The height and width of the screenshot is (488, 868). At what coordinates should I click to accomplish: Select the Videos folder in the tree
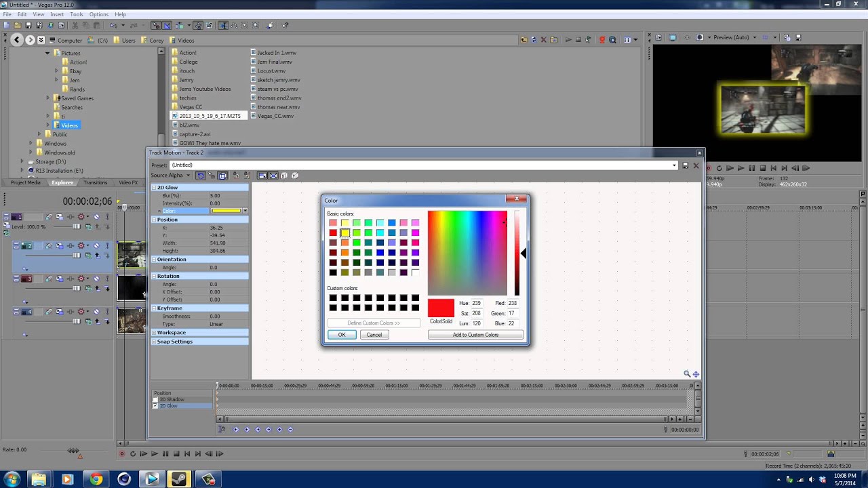pos(70,125)
